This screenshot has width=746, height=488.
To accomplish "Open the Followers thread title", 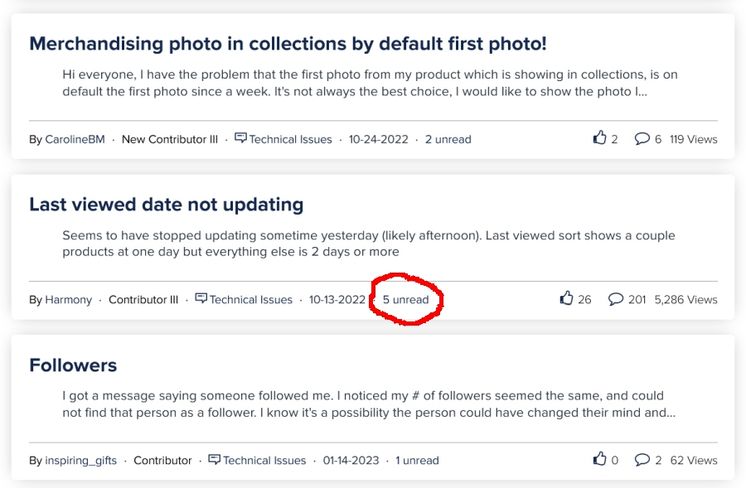I will tap(73, 365).
